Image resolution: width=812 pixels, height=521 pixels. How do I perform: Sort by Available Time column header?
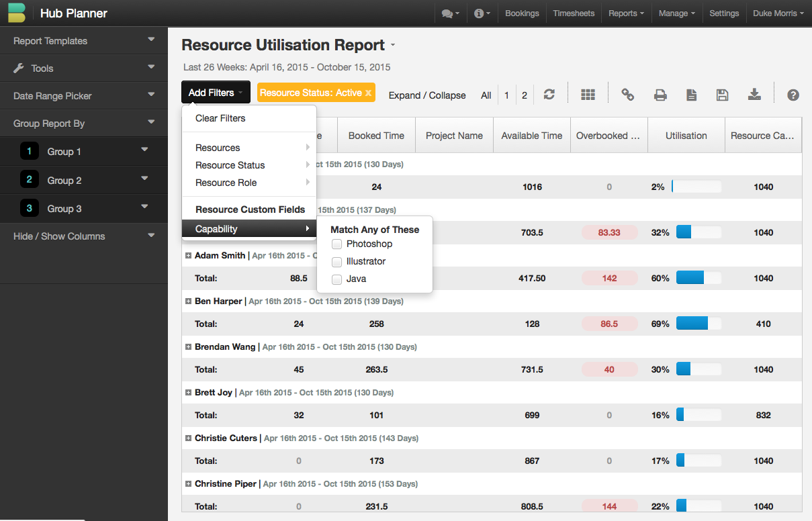[532, 136]
